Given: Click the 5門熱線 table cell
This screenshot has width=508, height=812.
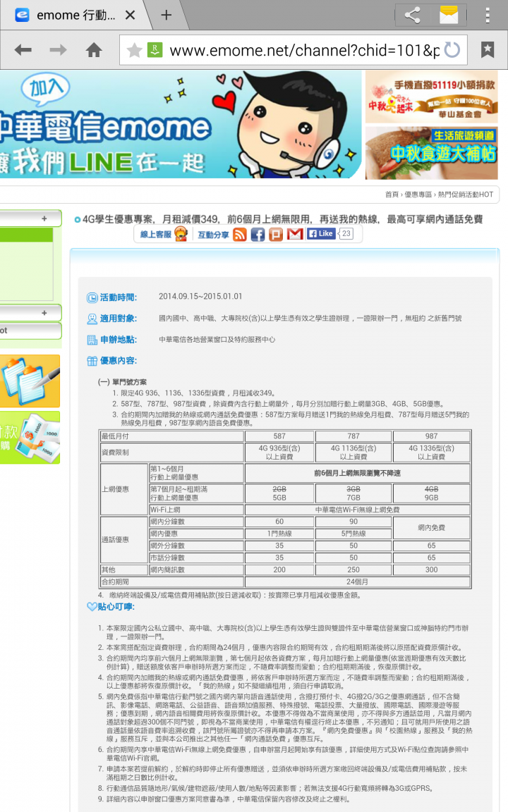Looking at the screenshot, I should pyautogui.click(x=353, y=534).
